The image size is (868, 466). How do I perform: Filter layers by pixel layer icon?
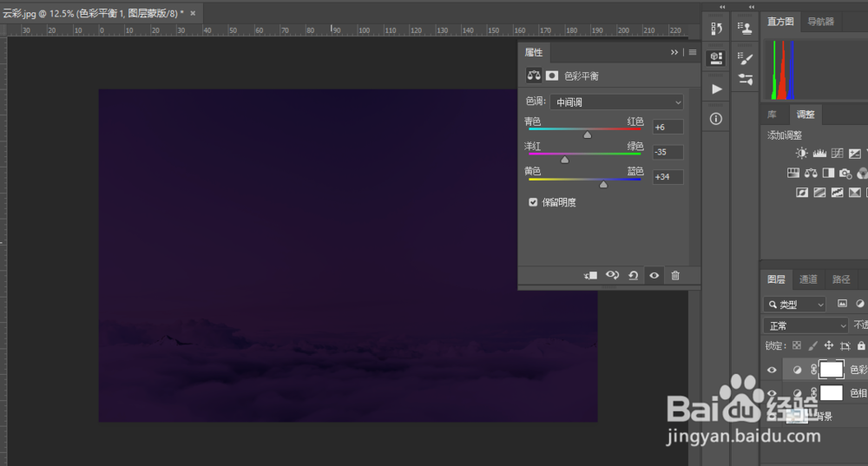(842, 303)
